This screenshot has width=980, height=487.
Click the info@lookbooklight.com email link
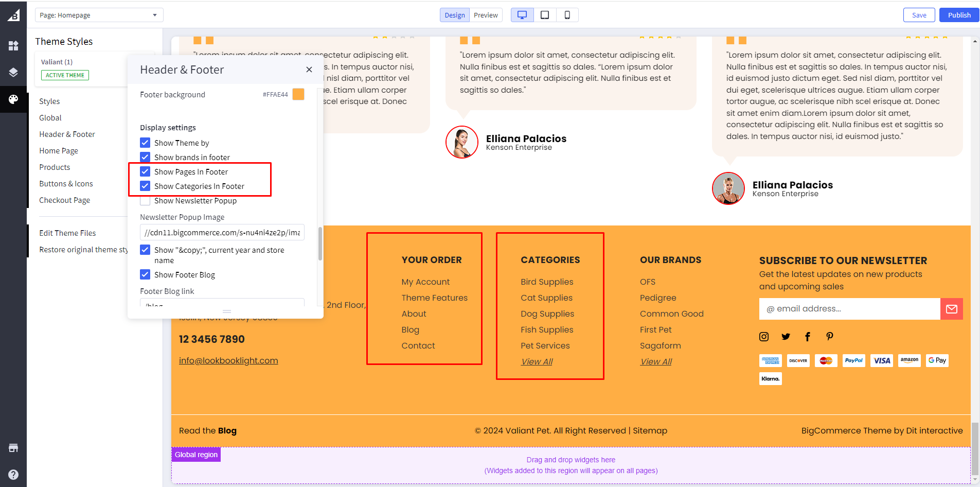coord(228,360)
